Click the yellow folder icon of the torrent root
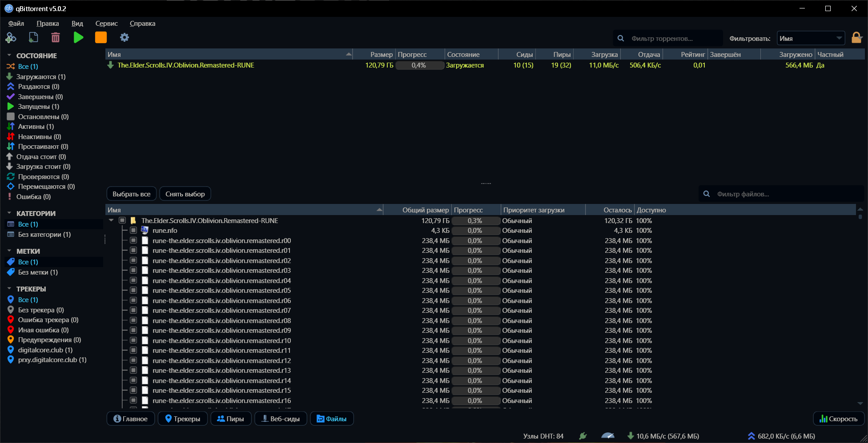Viewport: 868px width, 443px height. click(x=133, y=220)
